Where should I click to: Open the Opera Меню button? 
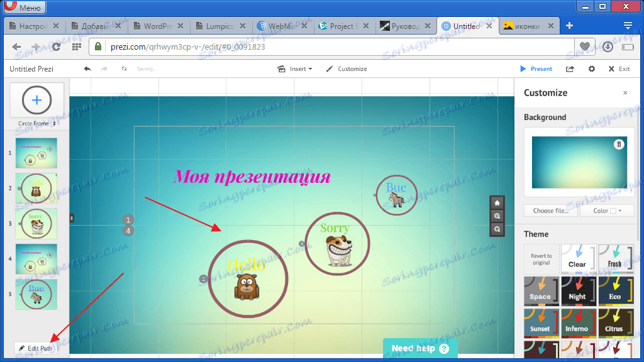(x=25, y=7)
